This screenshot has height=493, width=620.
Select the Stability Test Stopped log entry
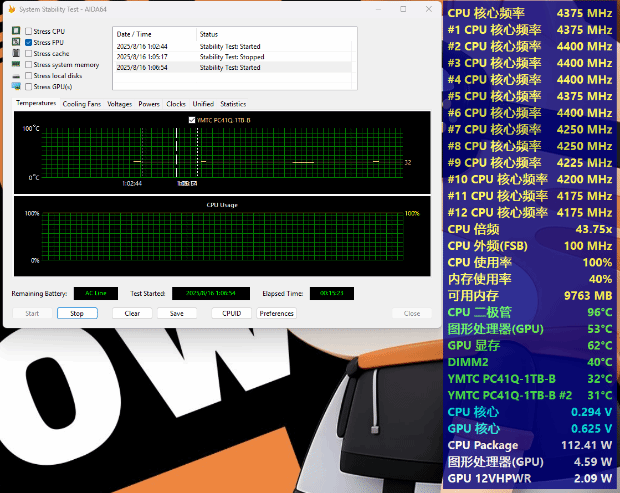[230, 57]
